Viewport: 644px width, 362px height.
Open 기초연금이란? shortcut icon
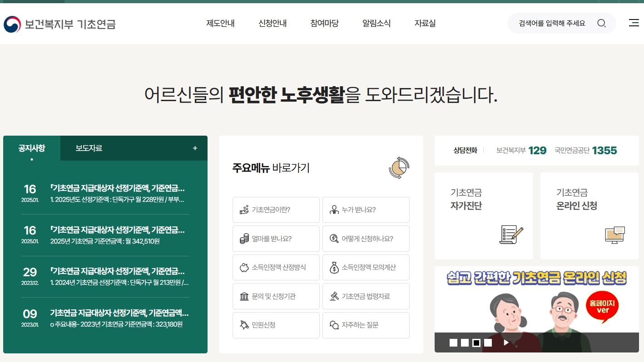pyautogui.click(x=244, y=210)
